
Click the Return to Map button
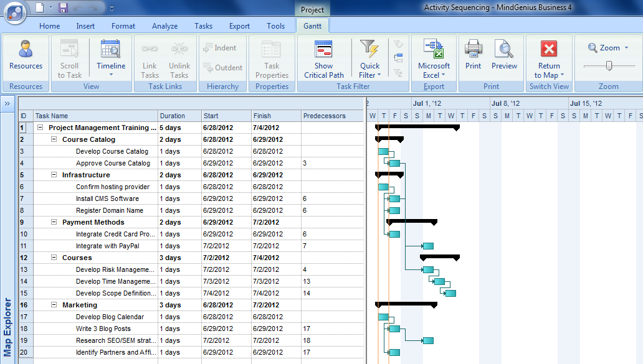click(x=548, y=56)
